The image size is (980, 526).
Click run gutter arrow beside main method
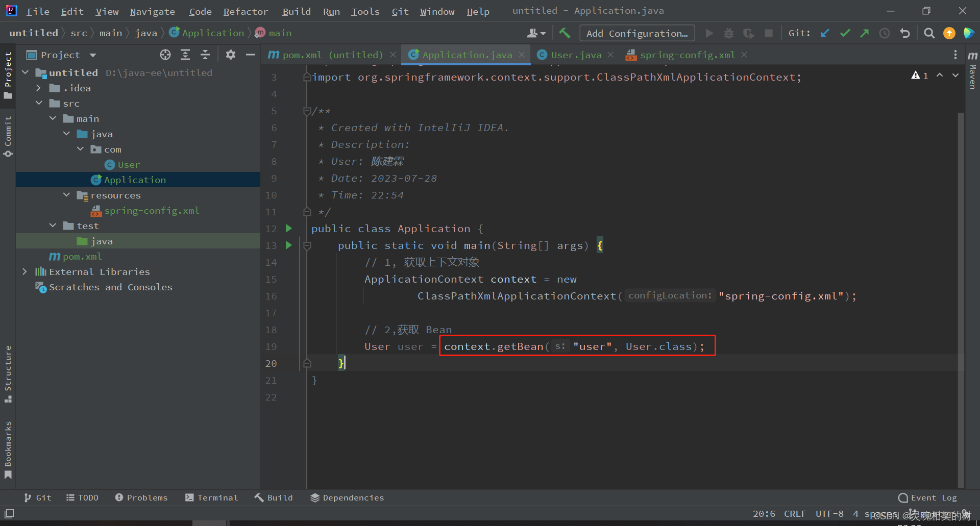(289, 245)
